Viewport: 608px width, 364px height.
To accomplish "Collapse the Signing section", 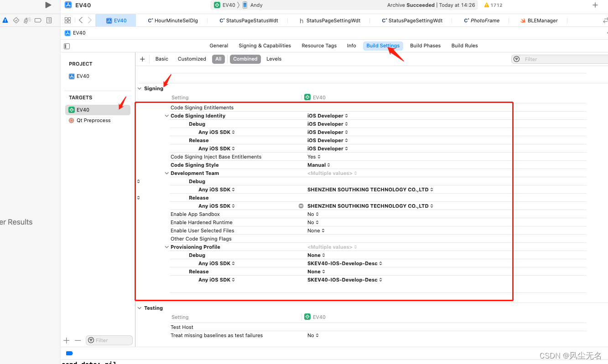I will pos(140,88).
